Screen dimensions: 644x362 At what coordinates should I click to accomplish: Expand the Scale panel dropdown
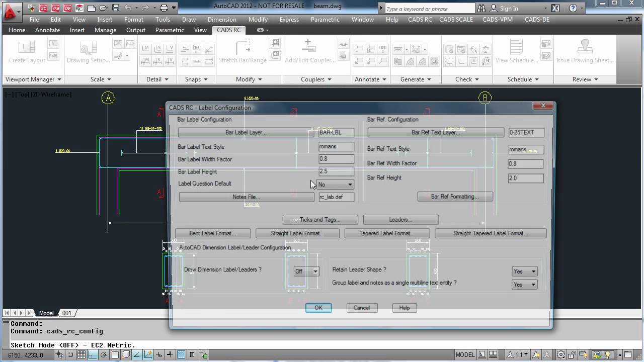pyautogui.click(x=101, y=79)
